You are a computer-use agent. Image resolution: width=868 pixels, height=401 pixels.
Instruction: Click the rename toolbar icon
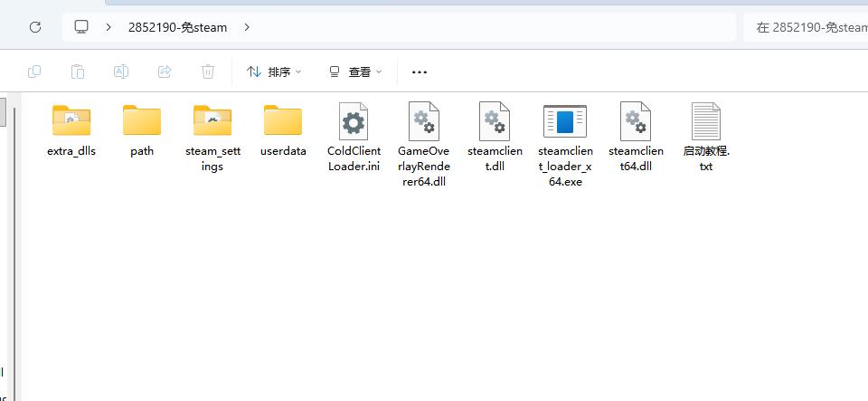(120, 72)
